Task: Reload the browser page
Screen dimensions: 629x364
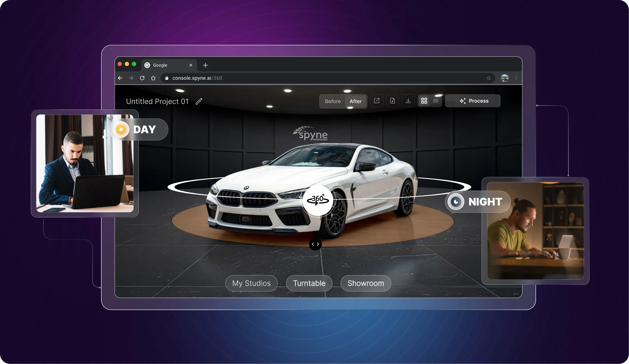Action: pos(142,78)
